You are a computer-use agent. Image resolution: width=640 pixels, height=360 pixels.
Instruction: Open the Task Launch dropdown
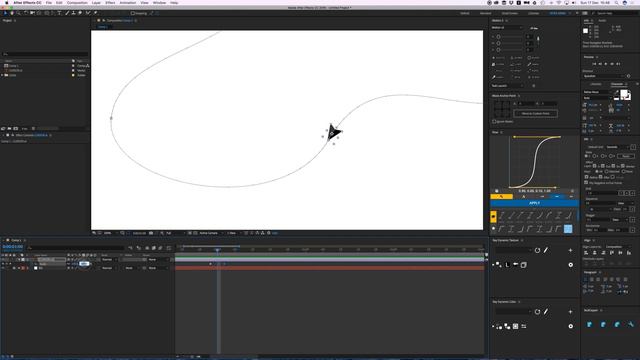point(507,86)
